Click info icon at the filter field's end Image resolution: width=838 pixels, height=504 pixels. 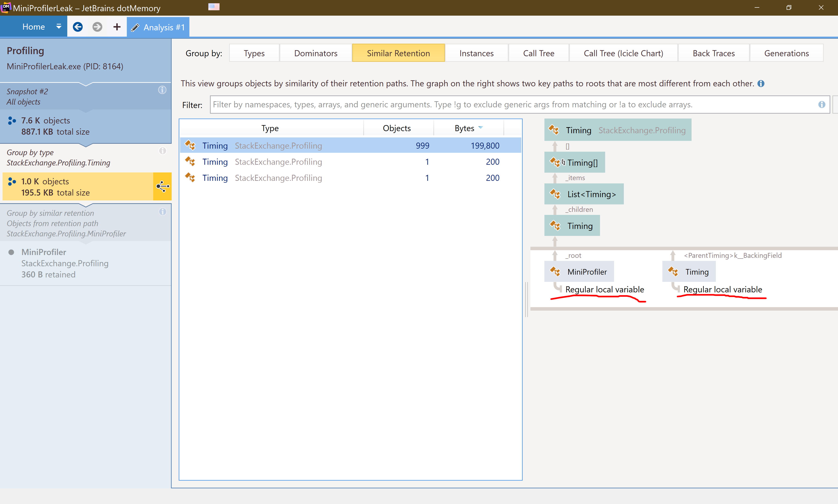coord(822,105)
